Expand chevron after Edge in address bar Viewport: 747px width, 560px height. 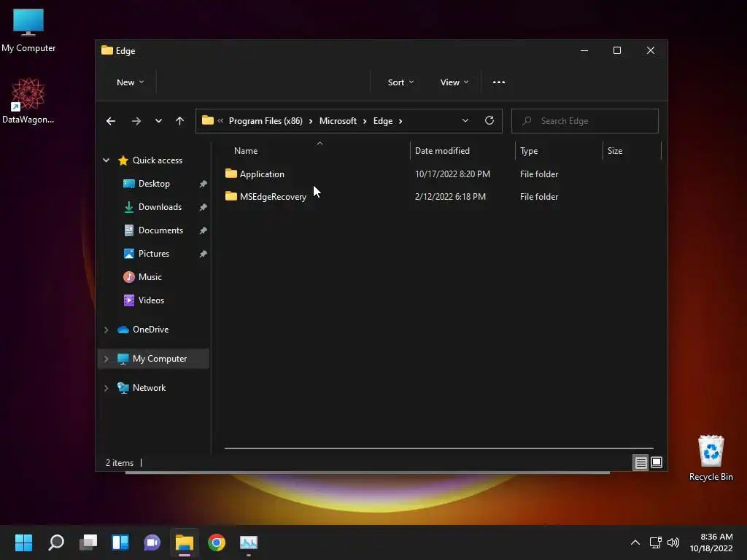(400, 121)
